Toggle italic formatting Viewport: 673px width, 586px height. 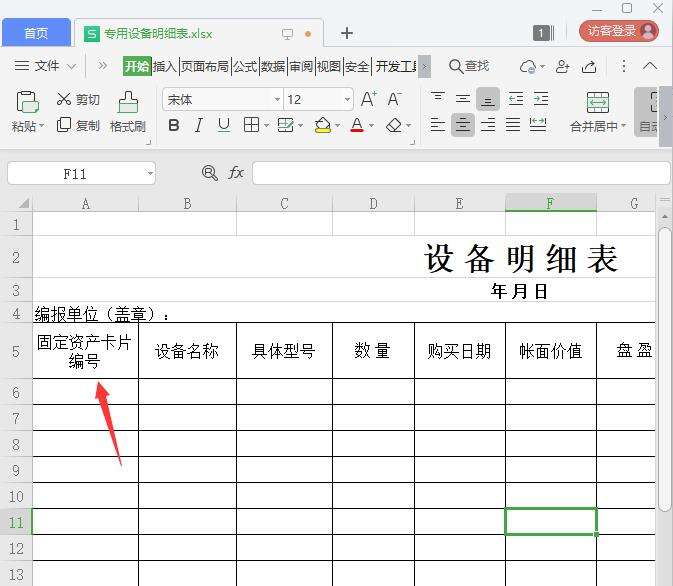[199, 125]
